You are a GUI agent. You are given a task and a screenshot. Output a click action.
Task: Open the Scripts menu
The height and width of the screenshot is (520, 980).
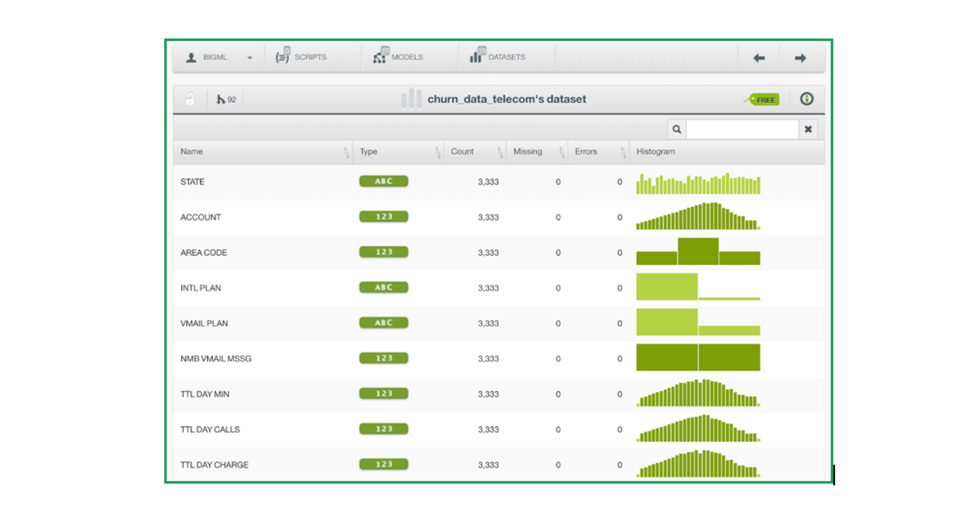point(301,57)
